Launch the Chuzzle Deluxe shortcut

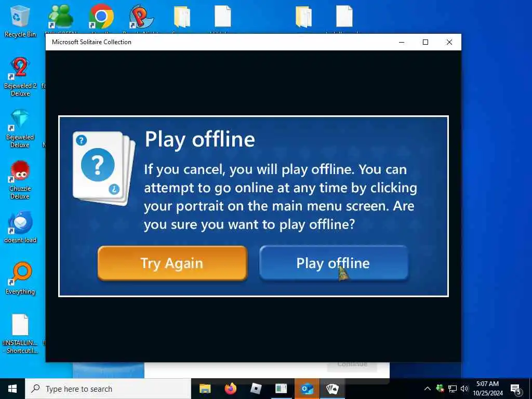pos(20,180)
